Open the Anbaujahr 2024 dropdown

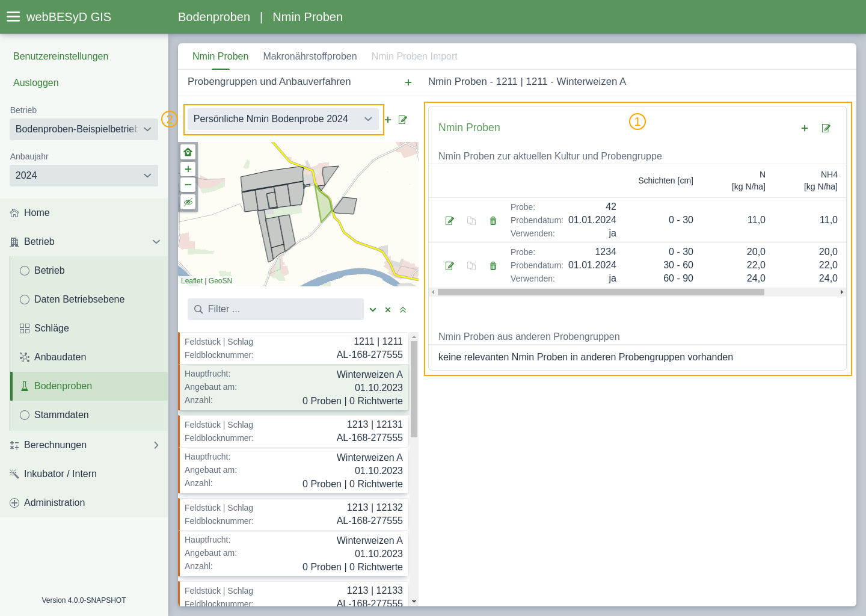(84, 176)
